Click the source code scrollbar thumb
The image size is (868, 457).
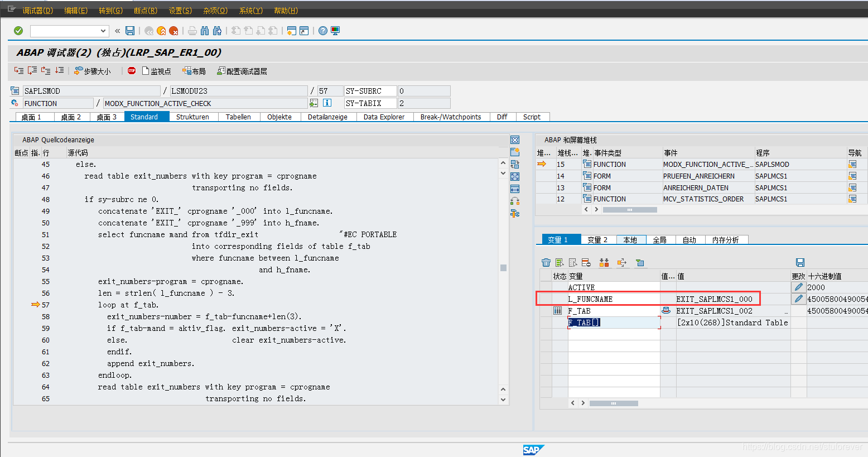point(503,268)
